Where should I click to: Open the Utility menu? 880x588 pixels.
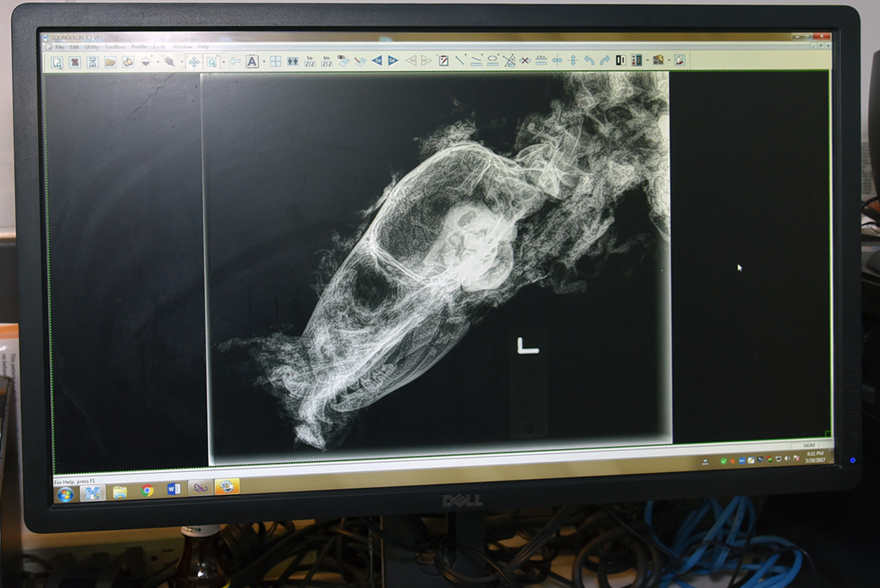(92, 46)
